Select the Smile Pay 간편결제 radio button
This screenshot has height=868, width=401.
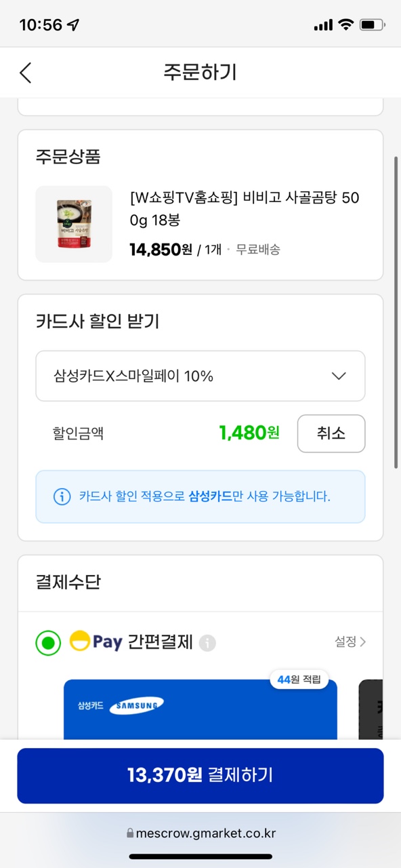point(48,642)
